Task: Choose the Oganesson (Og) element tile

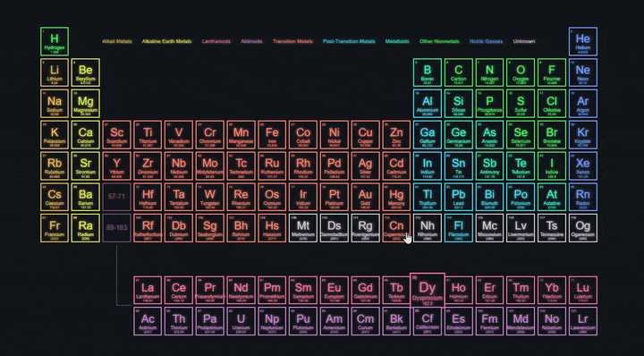Action: point(583,228)
